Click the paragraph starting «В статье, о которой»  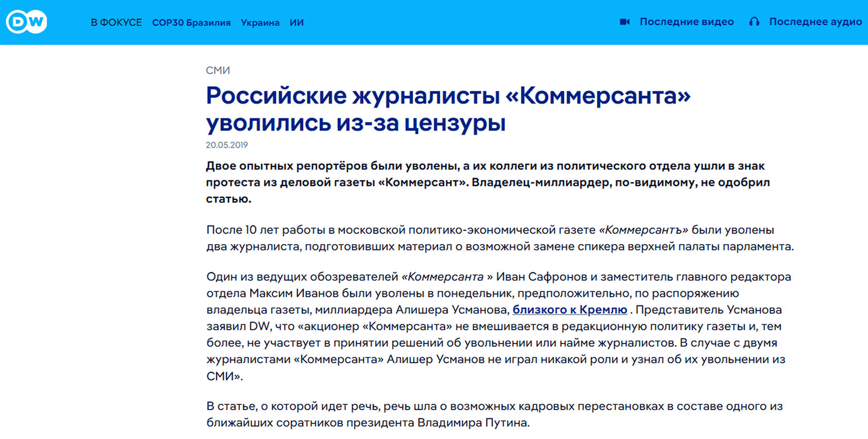[494, 414]
